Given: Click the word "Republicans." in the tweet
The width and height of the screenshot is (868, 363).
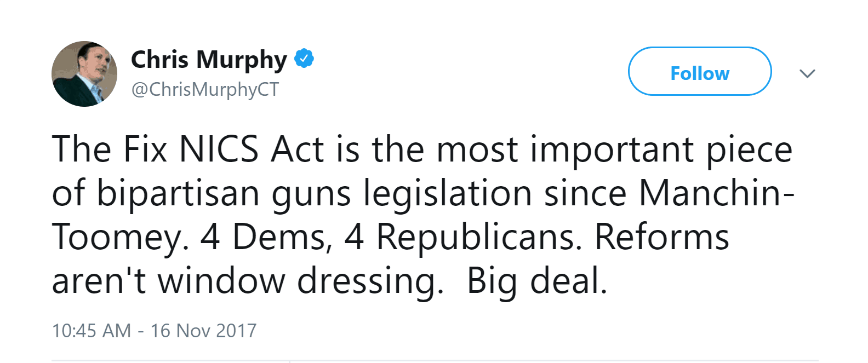Looking at the screenshot, I should [479, 237].
